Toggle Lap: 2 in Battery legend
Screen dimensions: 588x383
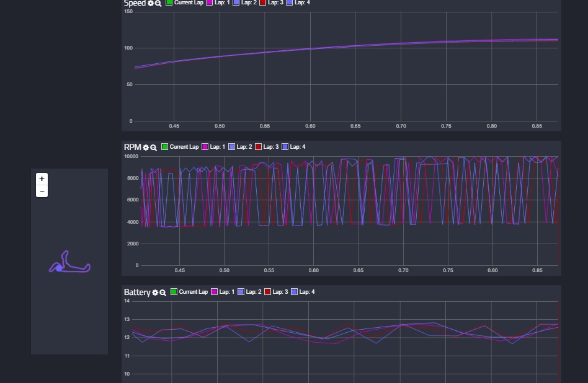click(x=249, y=291)
